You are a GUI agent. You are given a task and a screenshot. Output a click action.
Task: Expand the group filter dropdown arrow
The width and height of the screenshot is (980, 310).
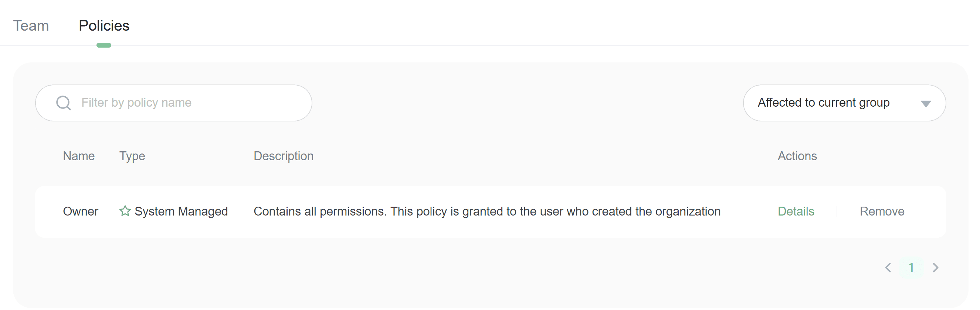[926, 103]
